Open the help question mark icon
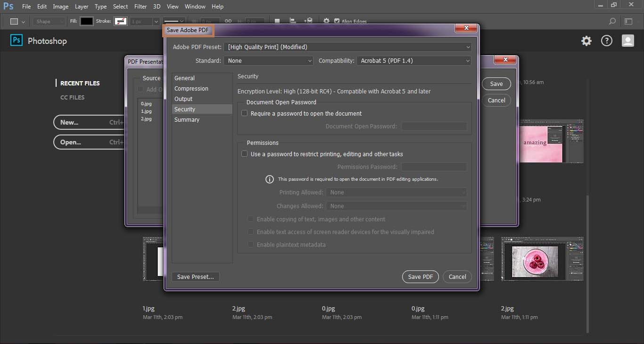The height and width of the screenshot is (344, 644). [x=607, y=41]
